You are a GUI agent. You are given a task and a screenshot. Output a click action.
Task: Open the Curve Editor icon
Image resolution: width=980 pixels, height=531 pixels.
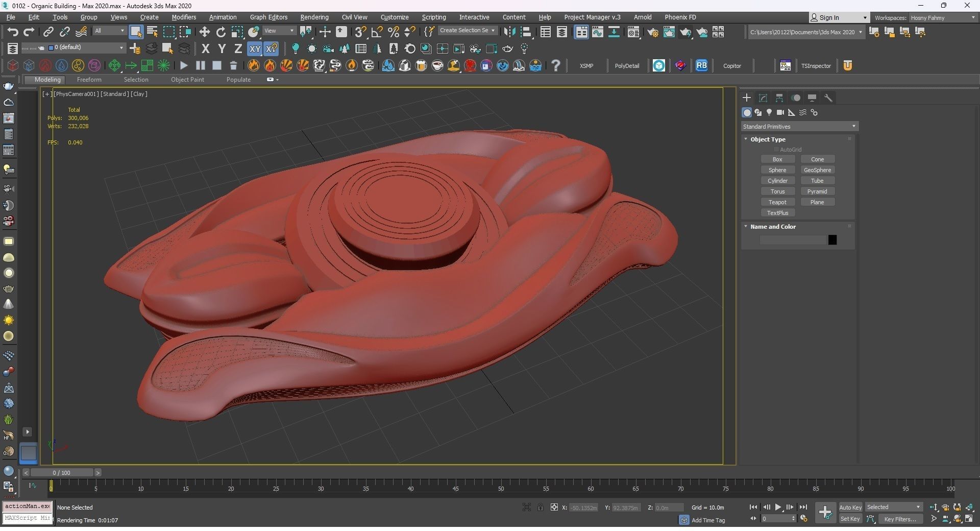point(598,32)
